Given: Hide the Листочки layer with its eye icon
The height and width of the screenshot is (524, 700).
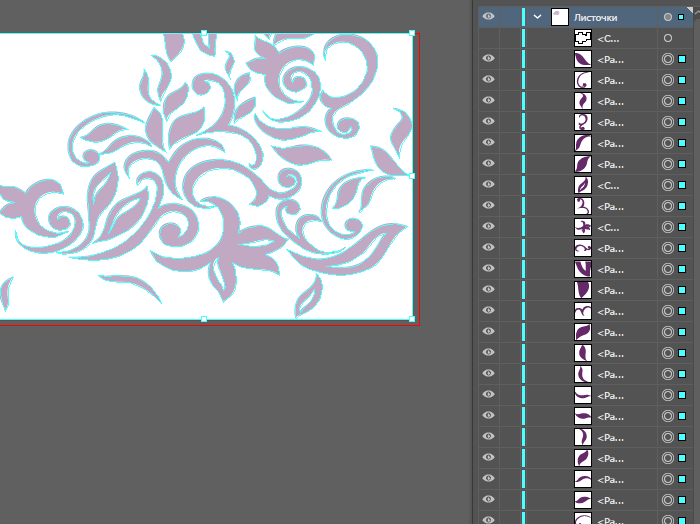Looking at the screenshot, I should coord(488,17).
